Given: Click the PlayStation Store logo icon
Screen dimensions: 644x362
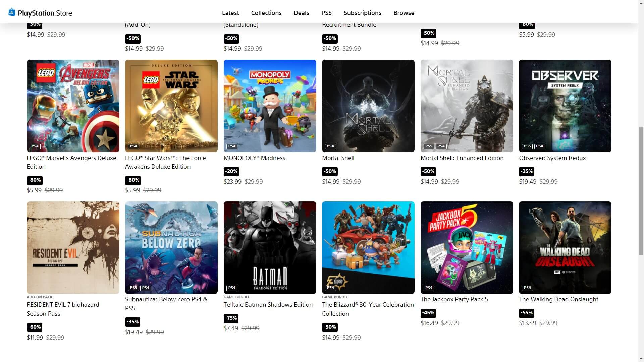Looking at the screenshot, I should (x=12, y=12).
